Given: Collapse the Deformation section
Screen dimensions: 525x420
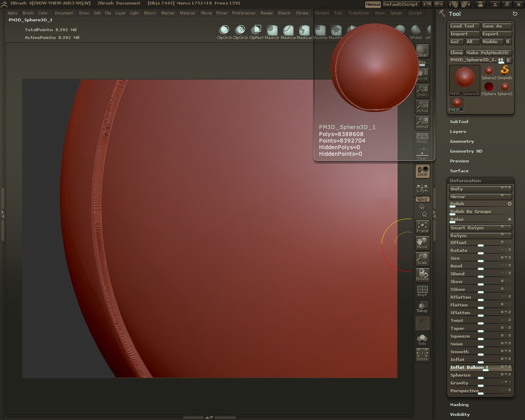Looking at the screenshot, I should click(465, 180).
